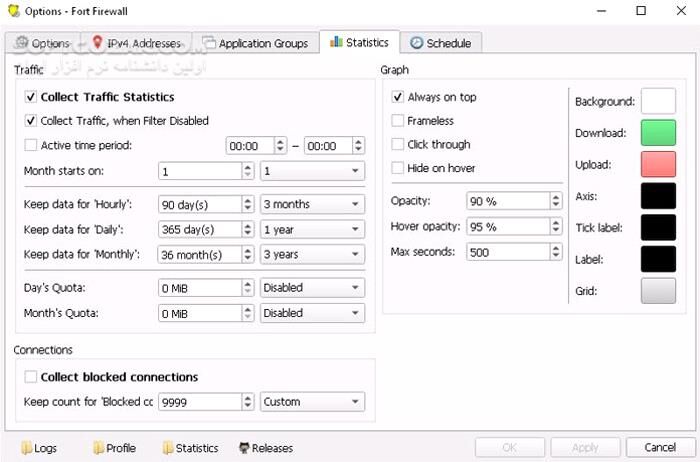Click the Schedule tab clock icon
Image resolution: width=700 pixels, height=462 pixels.
click(415, 43)
